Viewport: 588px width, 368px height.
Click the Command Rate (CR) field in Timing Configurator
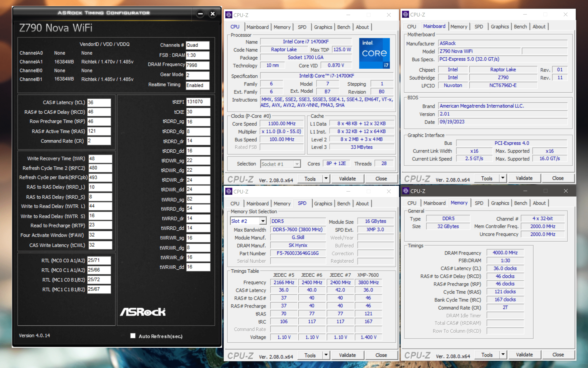click(x=99, y=141)
